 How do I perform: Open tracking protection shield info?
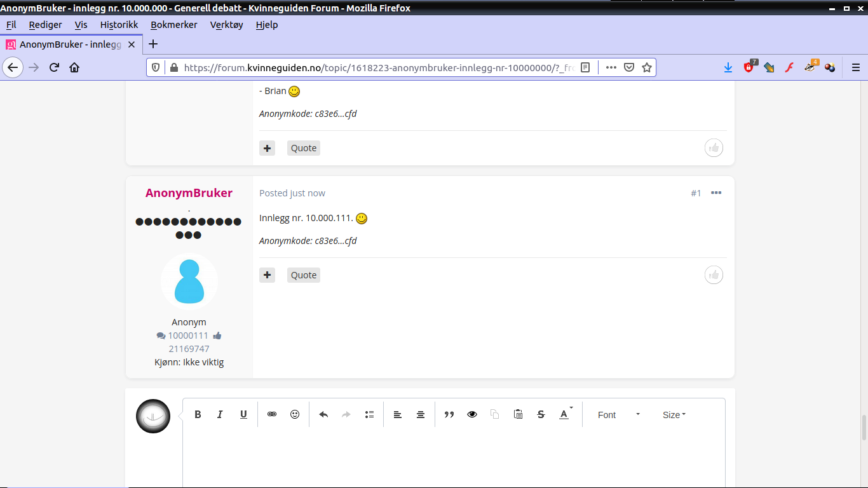pyautogui.click(x=156, y=67)
